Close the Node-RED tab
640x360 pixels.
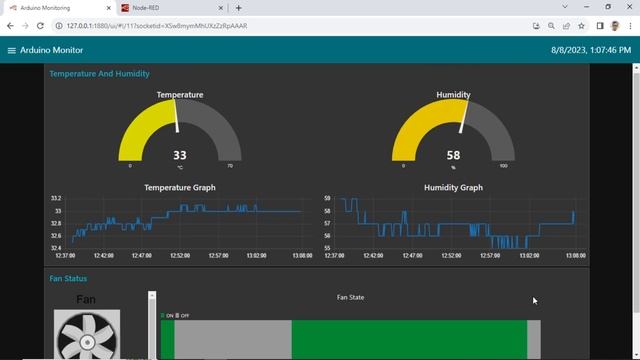[220, 8]
